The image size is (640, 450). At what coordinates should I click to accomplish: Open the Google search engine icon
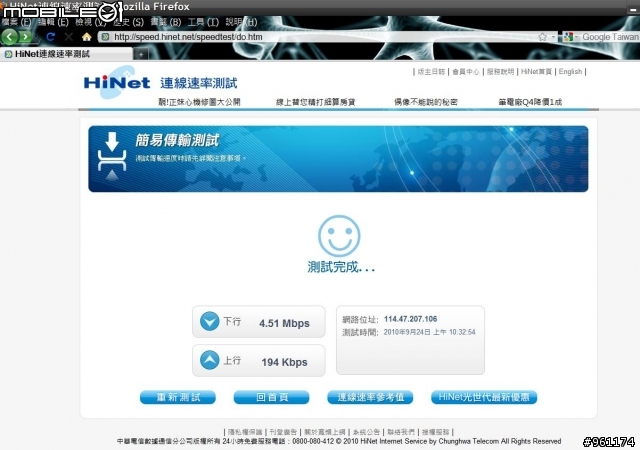tap(568, 37)
